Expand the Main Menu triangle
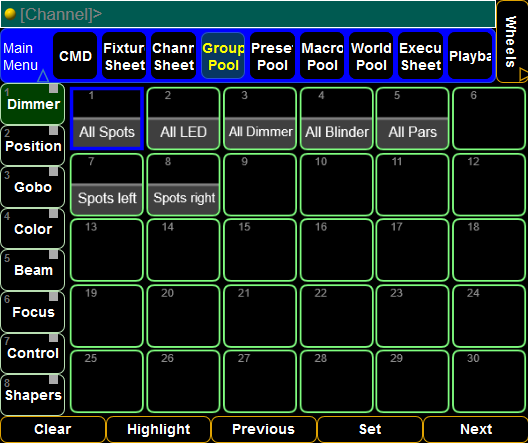This screenshot has height=443, width=528. pyautogui.click(x=43, y=76)
